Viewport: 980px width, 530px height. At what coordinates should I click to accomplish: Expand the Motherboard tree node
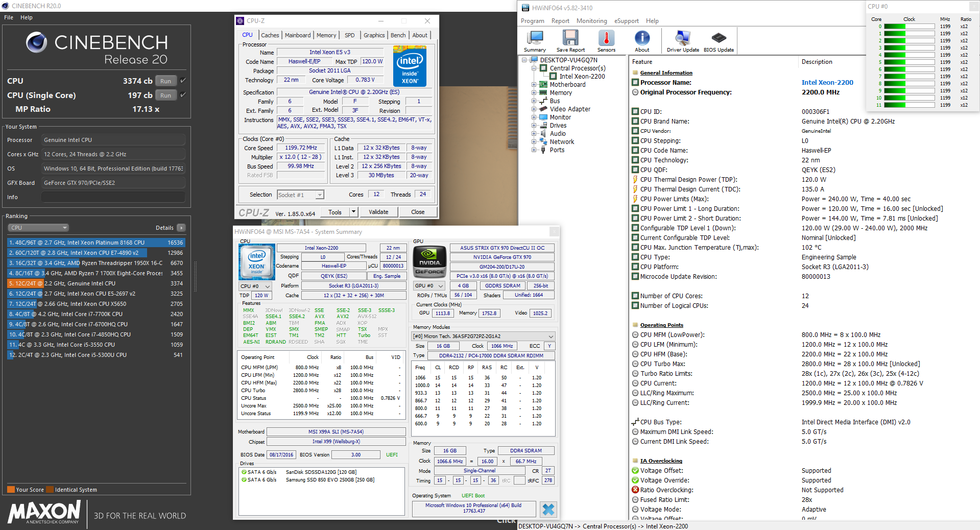point(534,85)
